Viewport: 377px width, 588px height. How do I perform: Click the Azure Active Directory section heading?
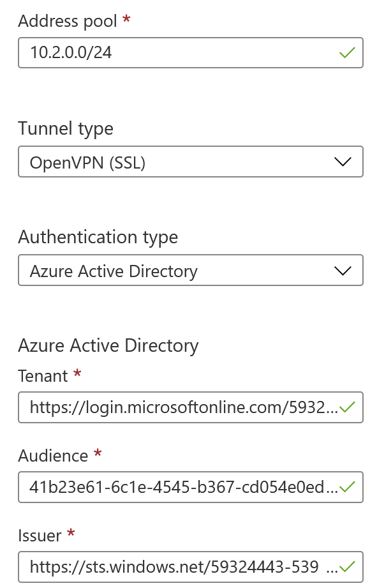click(x=108, y=346)
